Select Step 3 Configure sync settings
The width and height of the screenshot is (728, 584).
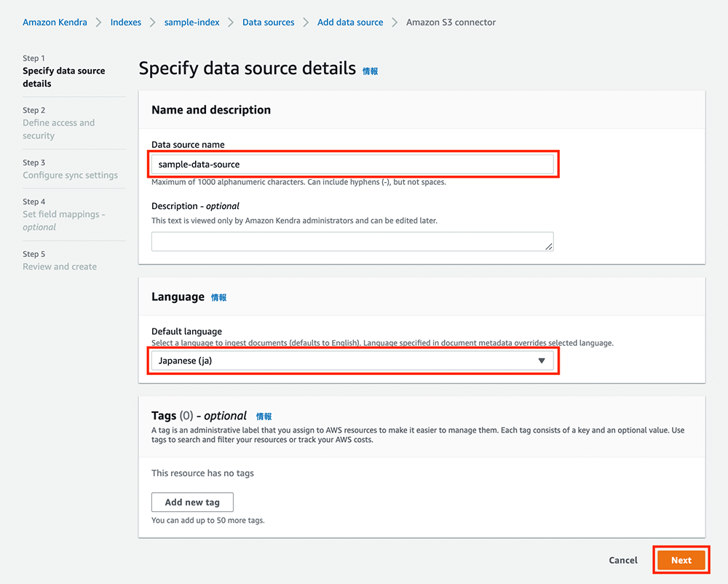pyautogui.click(x=70, y=175)
